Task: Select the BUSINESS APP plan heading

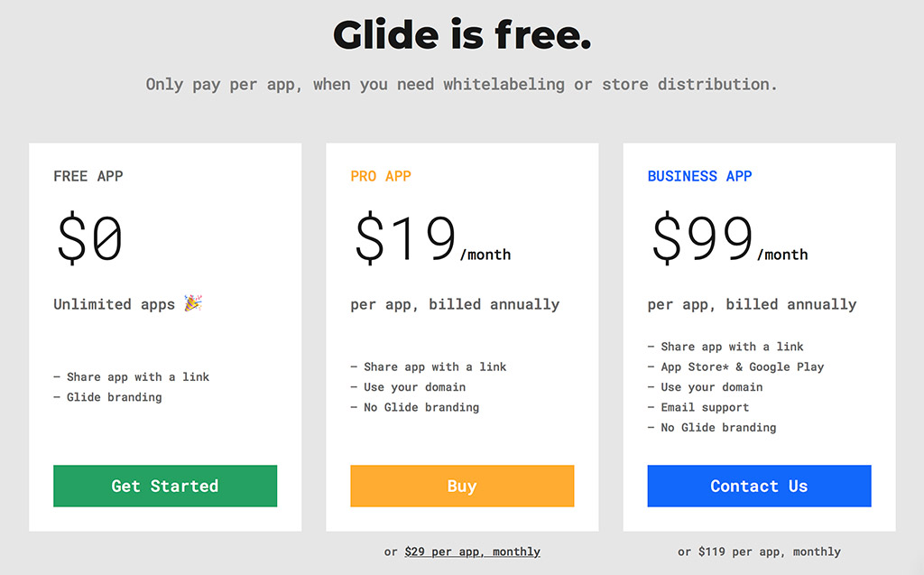Action: click(x=699, y=176)
